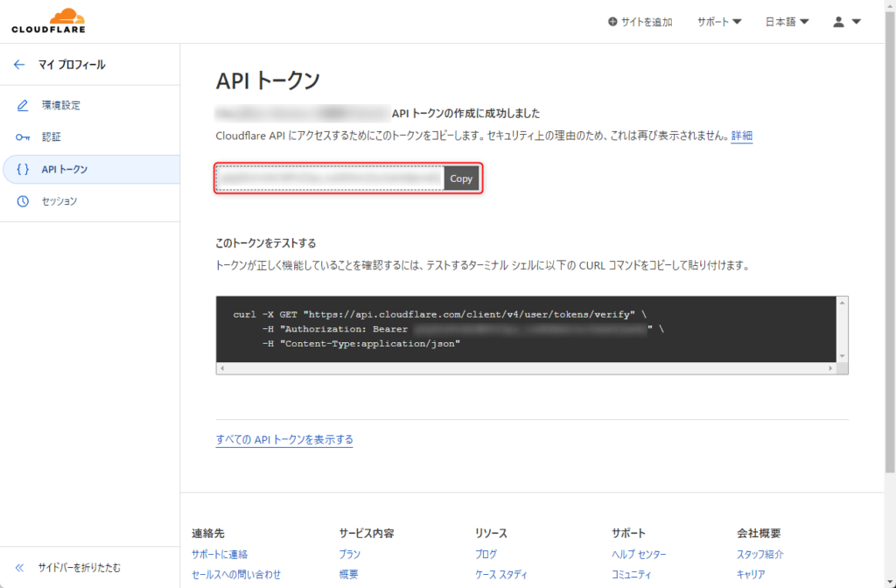Image resolution: width=896 pixels, height=588 pixels.
Task: Click the plus icon beside サイトを追加
Action: [x=612, y=22]
